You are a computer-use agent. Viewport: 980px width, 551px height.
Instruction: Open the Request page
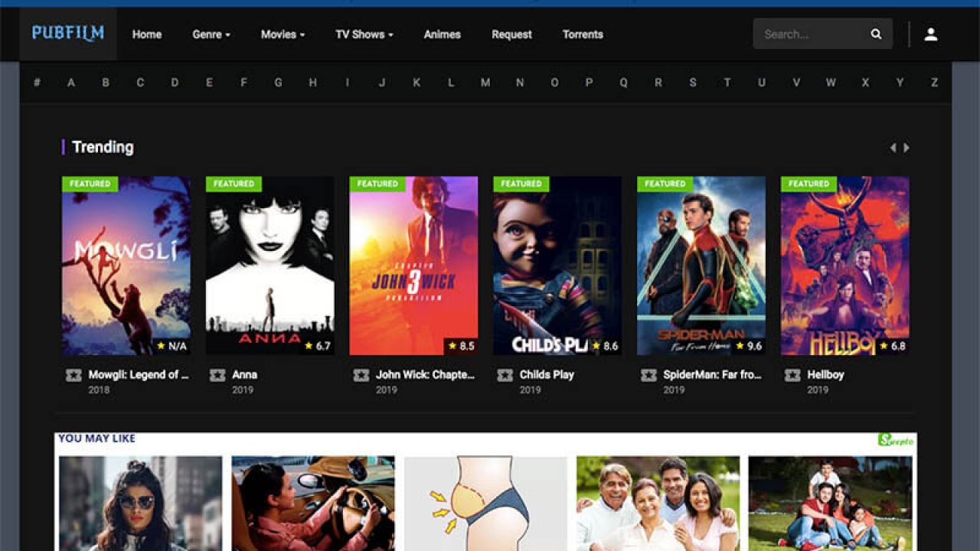click(x=511, y=34)
